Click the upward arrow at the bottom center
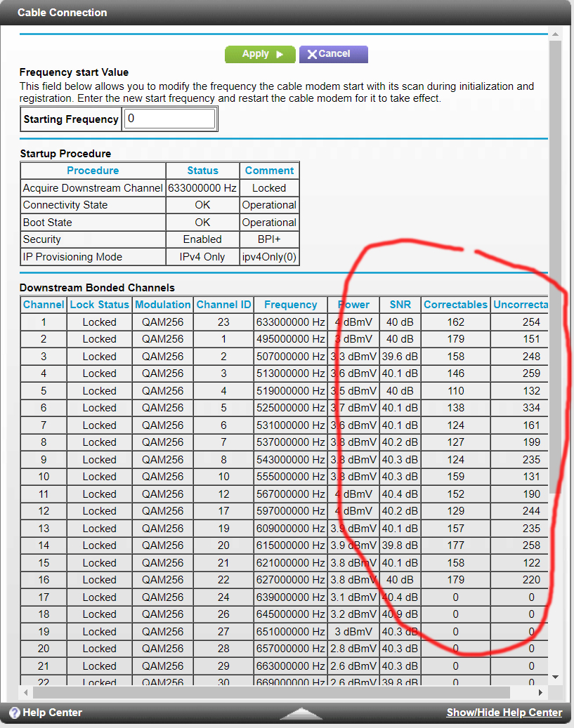This screenshot has width=574, height=728. [x=301, y=712]
